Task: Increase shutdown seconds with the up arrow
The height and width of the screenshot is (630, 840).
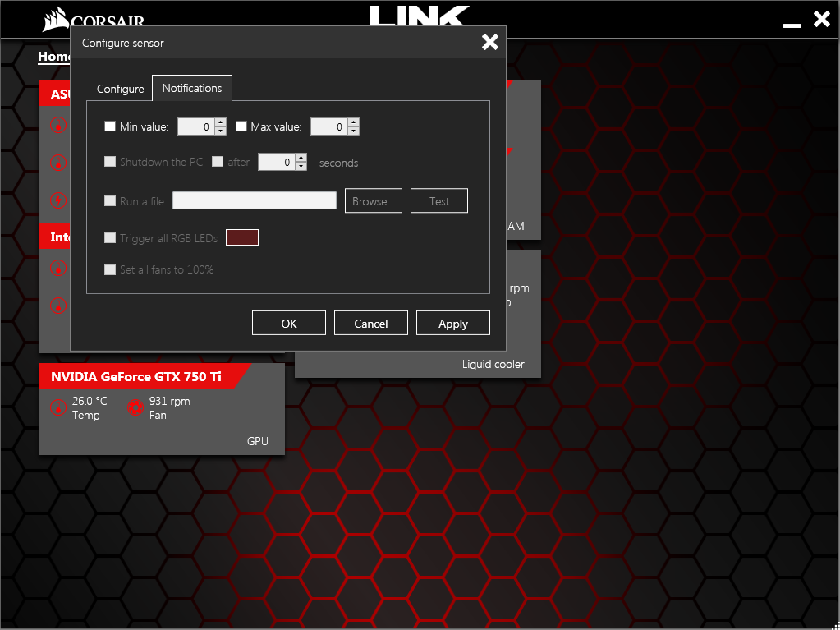Action: 301,158
